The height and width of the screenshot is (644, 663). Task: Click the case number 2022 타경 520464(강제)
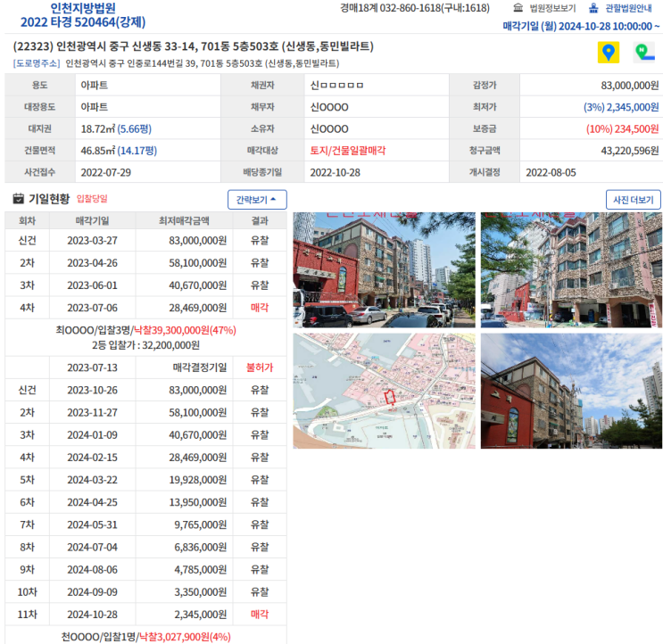pos(83,22)
